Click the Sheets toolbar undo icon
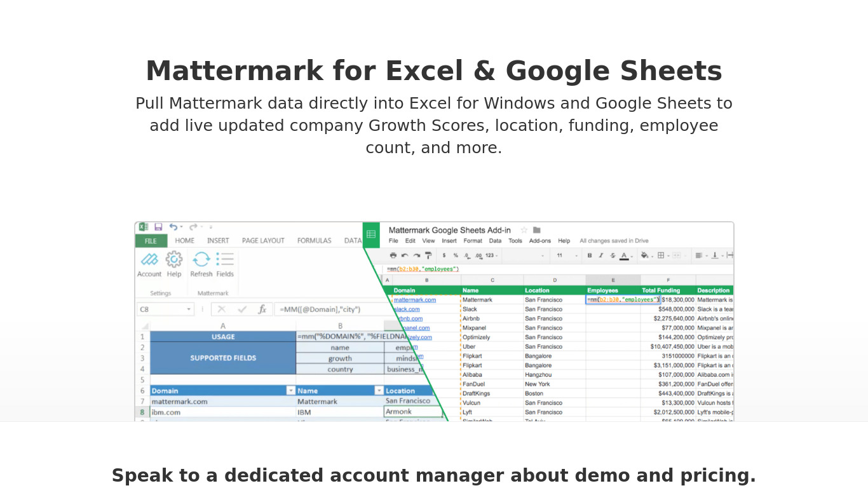Screen dimensions: 868x488 tap(405, 255)
